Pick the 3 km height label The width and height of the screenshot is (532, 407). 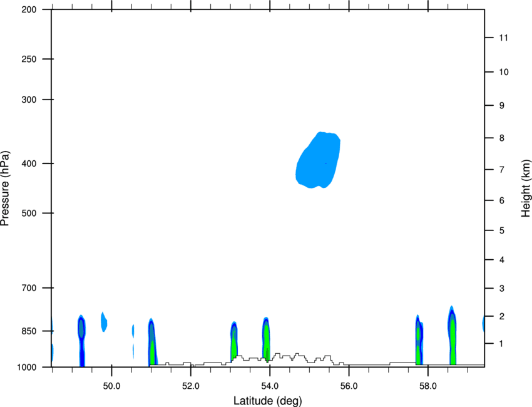click(502, 289)
